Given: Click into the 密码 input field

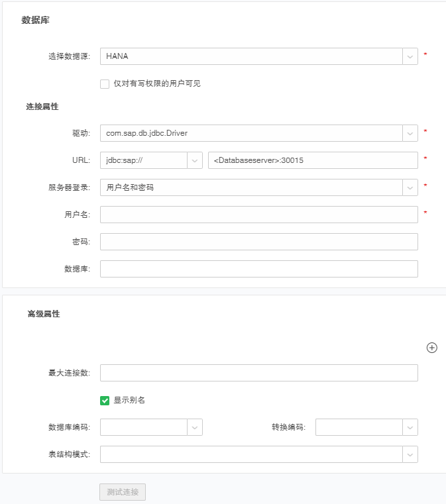Looking at the screenshot, I should [x=258, y=242].
